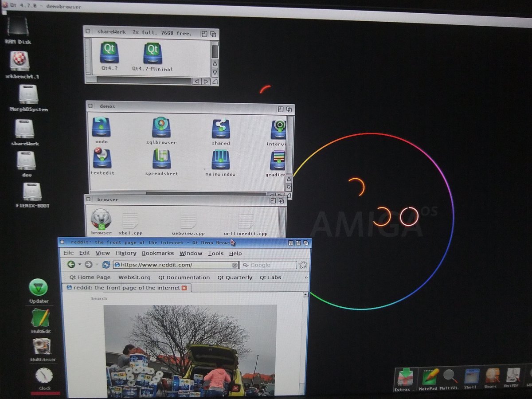Launch Unarc from the bottom dock
Screen dimensions: 532x399
tap(493, 376)
